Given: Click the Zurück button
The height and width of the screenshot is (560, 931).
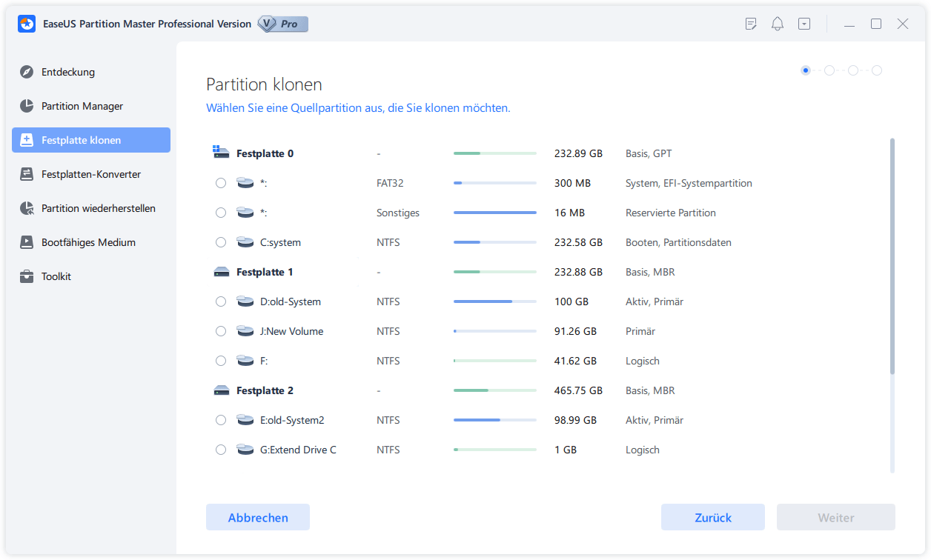Looking at the screenshot, I should click(713, 518).
